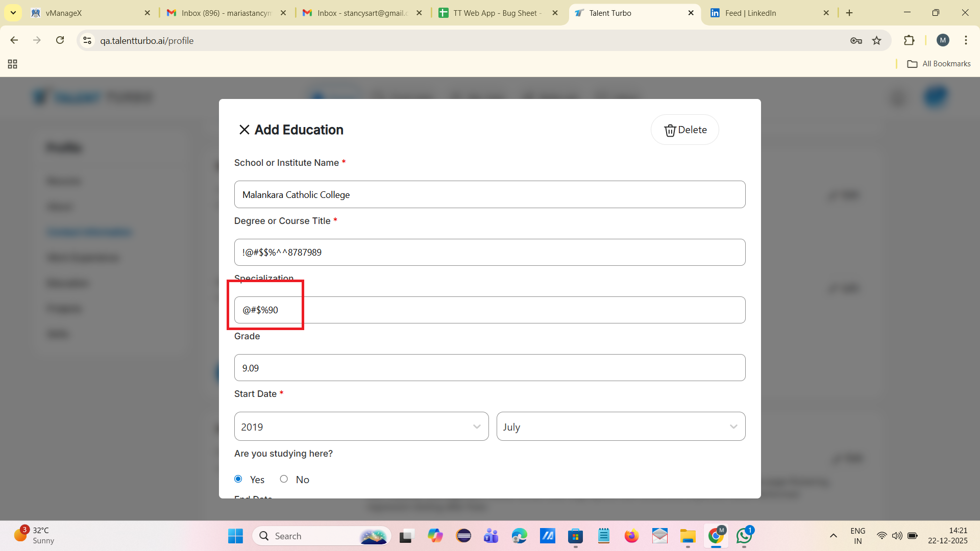This screenshot has height=551, width=980.
Task: Expand the tab search chevron dropdown
Action: coord(13,13)
